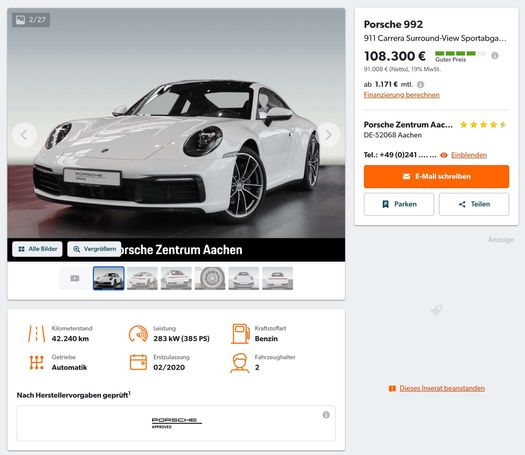Click Porsche 992 title
The image size is (525, 455).
[393, 24]
